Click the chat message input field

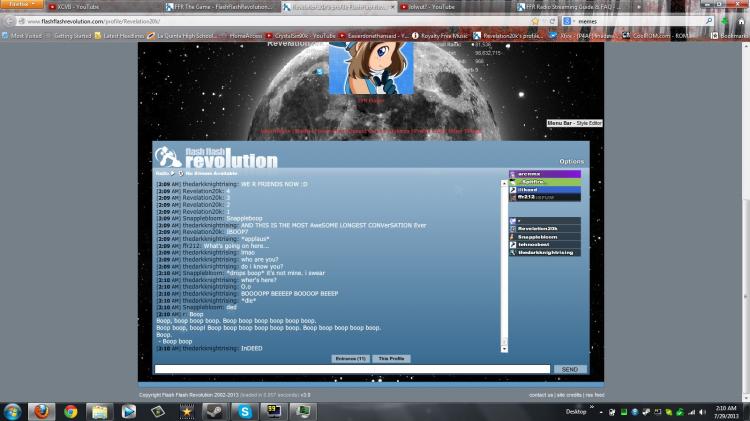pyautogui.click(x=351, y=369)
